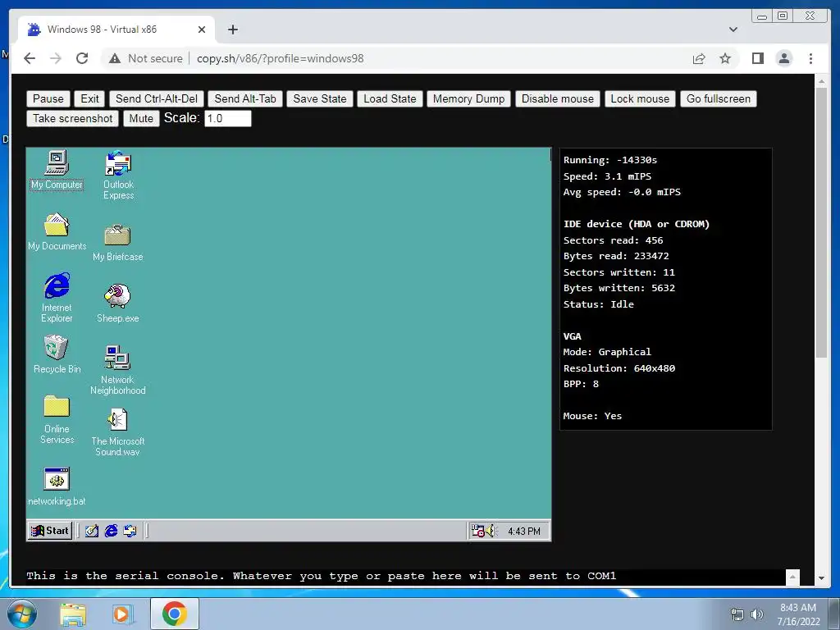Click Send Alt-Tab button
Image resolution: width=840 pixels, height=630 pixels.
click(244, 98)
